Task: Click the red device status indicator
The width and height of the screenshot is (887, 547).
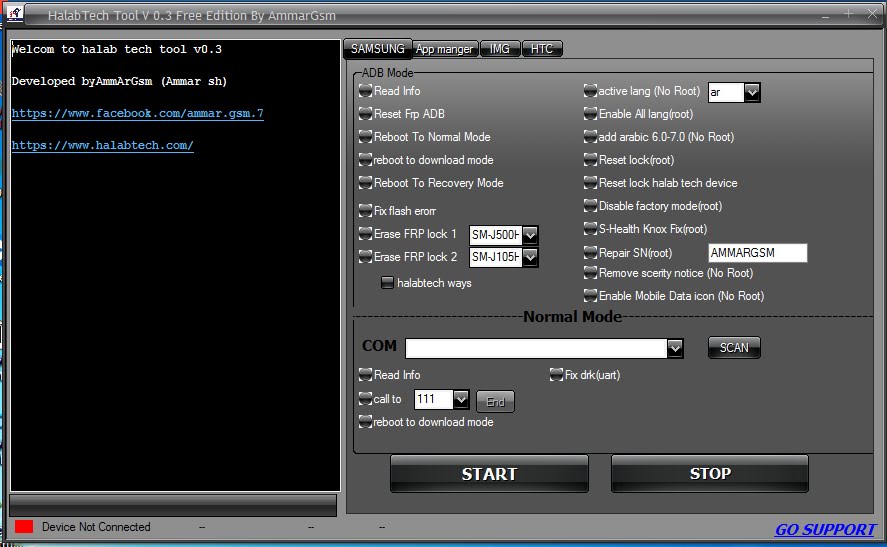Action: coord(24,527)
